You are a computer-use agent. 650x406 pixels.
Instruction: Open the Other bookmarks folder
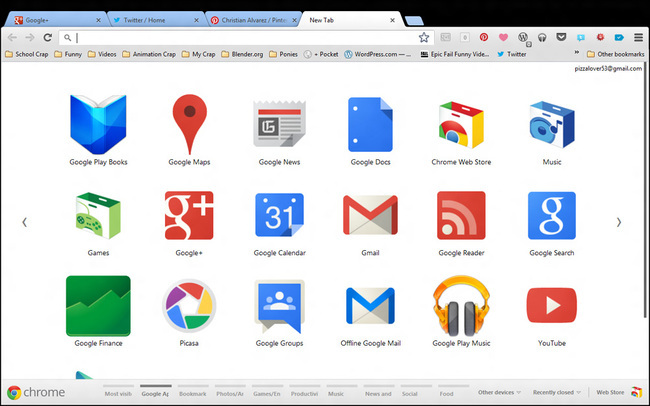[616, 54]
